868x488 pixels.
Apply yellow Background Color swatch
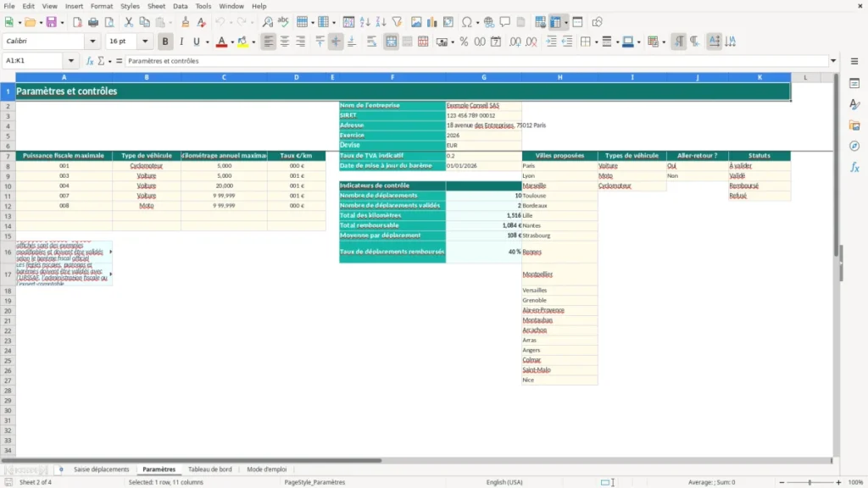tap(242, 42)
